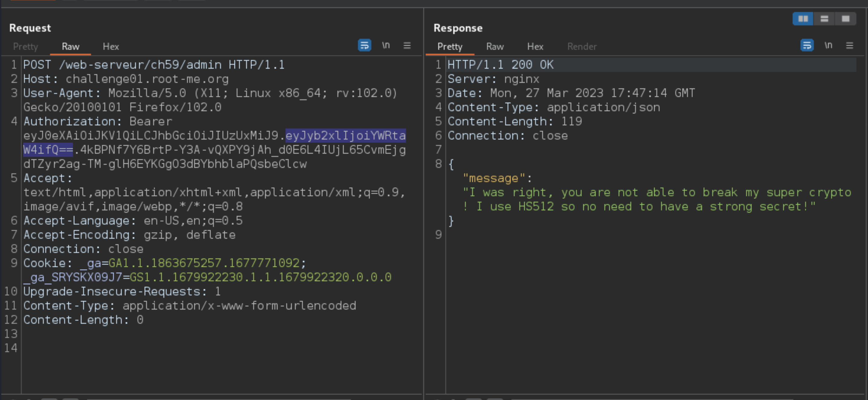Show non-printable characters in Request panel

(x=386, y=45)
